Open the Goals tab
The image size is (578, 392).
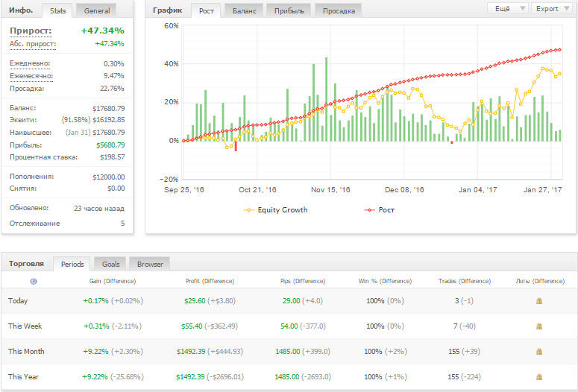coord(110,264)
